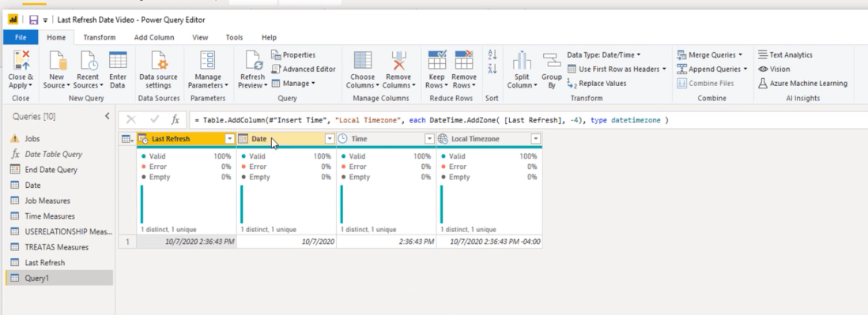Collapse the Queries pane chevron
The image size is (868, 315).
point(108,117)
